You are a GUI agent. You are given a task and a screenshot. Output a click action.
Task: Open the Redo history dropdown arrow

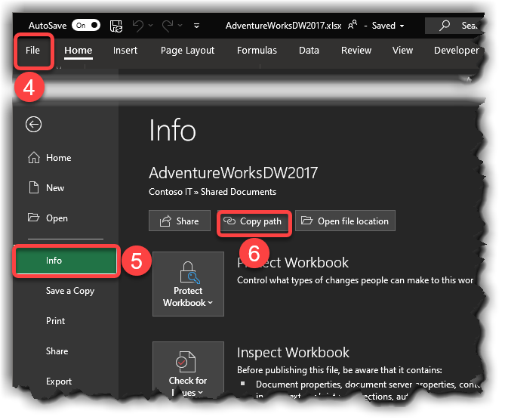coord(180,25)
